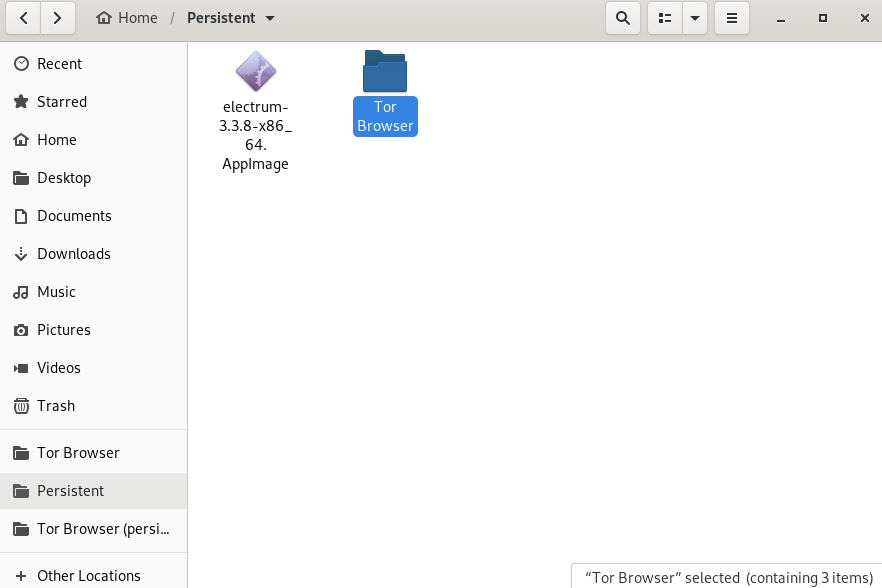Click the Music note icon
The image size is (882, 588).
[x=21, y=292]
